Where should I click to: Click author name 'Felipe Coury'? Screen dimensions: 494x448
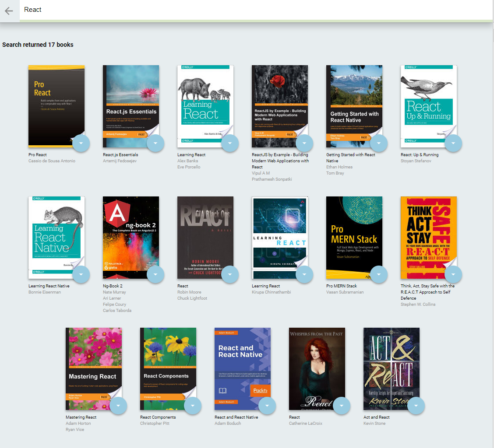114,304
